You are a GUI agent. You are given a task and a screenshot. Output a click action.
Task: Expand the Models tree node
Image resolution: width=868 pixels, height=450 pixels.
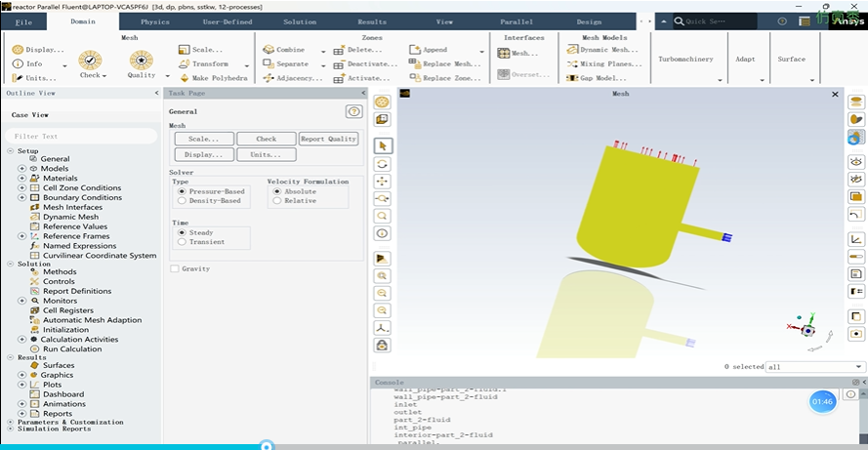(21, 168)
